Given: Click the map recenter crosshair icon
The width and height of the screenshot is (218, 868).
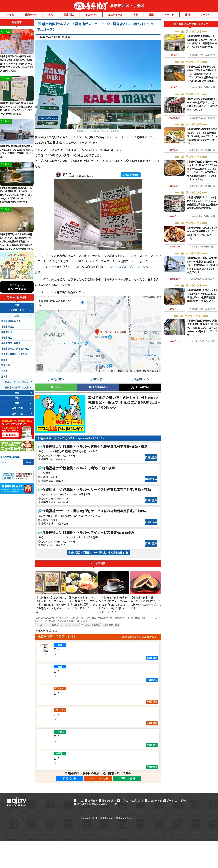Looking at the screenshot, I should pos(156,365).
